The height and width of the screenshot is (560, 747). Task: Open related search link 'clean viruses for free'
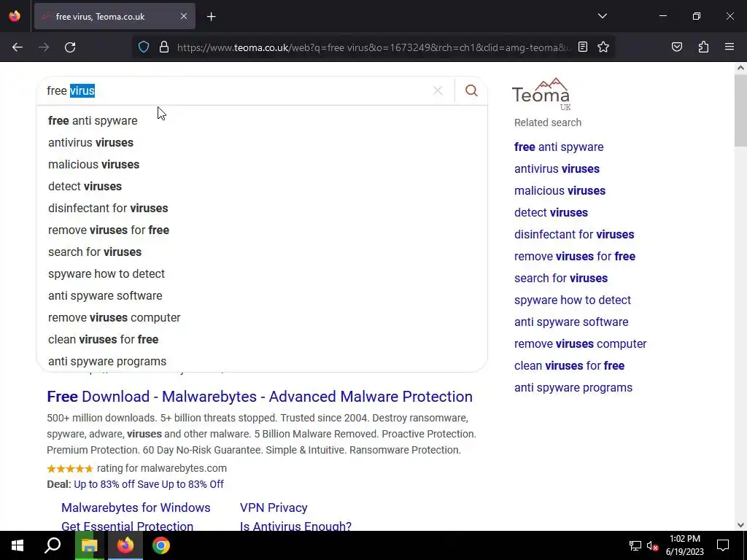(x=569, y=366)
